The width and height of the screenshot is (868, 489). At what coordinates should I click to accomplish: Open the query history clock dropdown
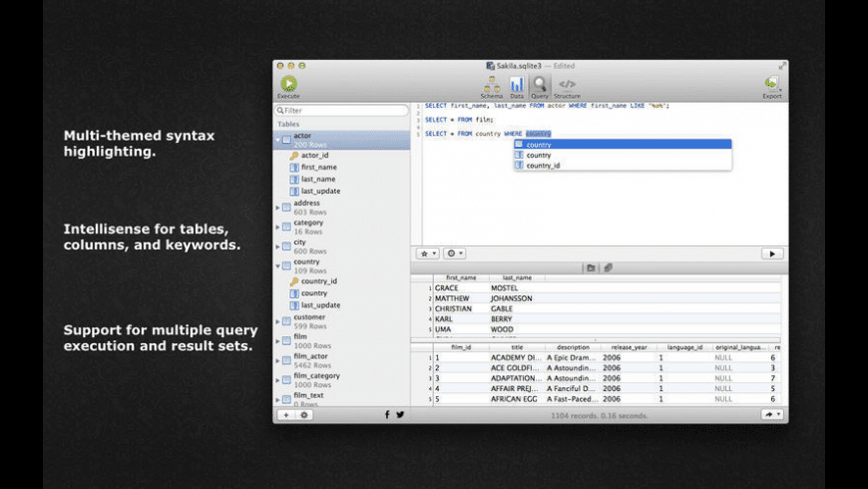[x=454, y=253]
